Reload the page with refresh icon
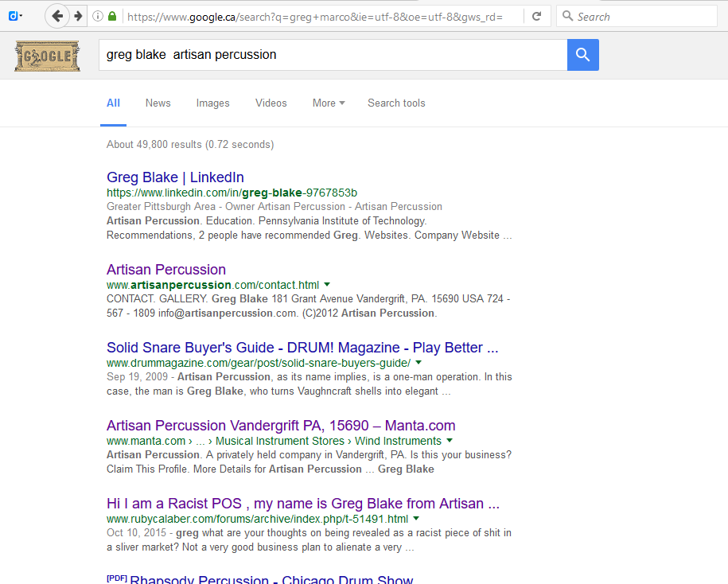 coord(536,16)
